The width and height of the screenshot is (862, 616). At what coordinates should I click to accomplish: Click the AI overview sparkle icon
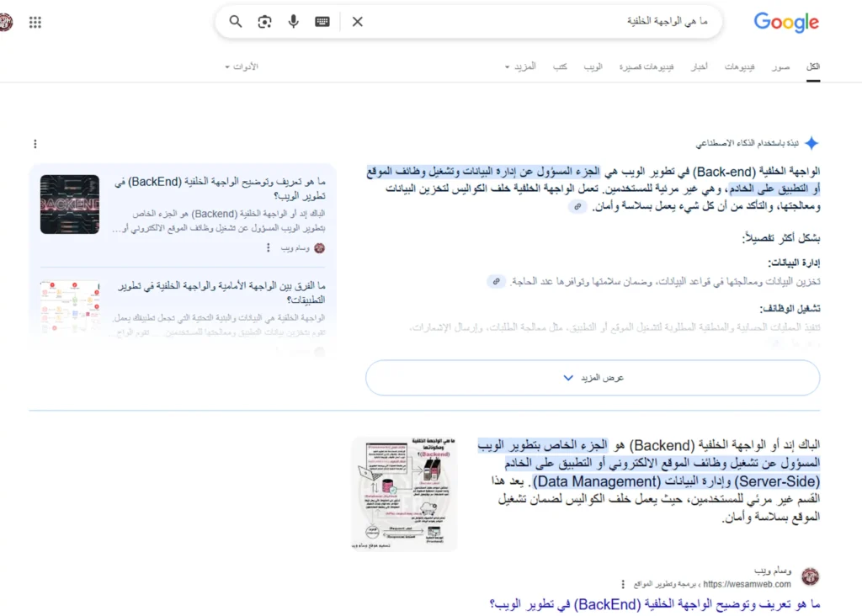811,143
